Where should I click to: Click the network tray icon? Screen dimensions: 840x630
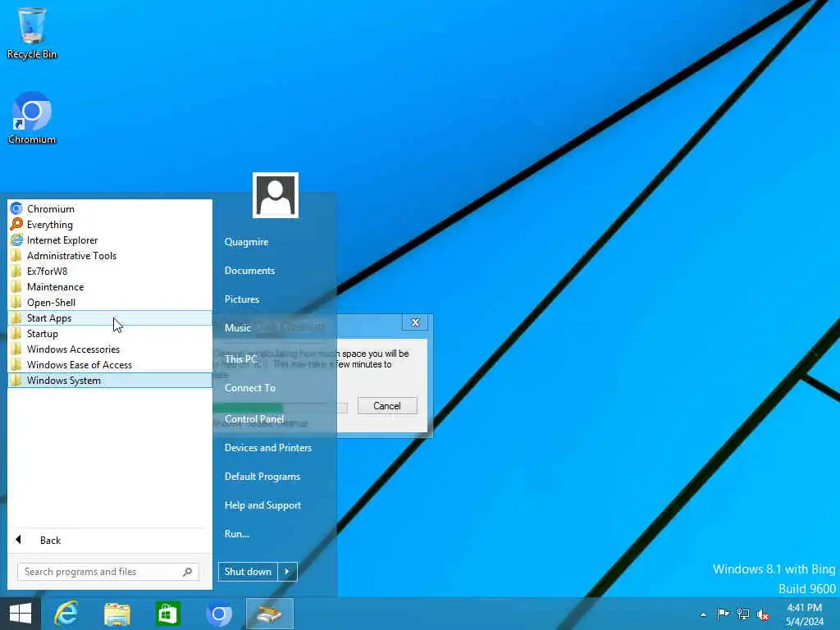743,614
